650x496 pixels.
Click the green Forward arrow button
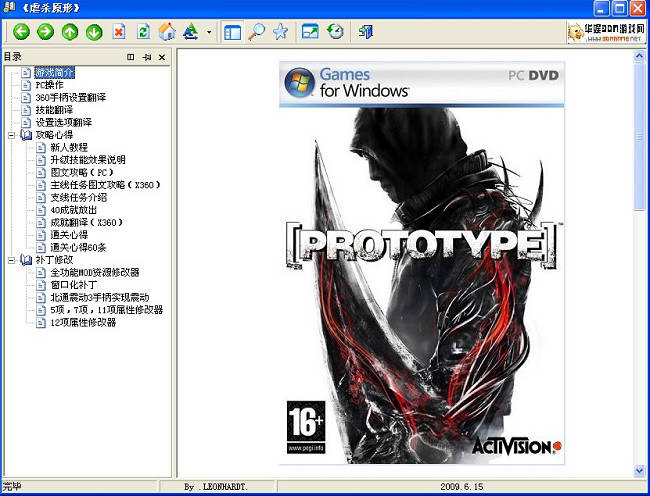point(45,32)
